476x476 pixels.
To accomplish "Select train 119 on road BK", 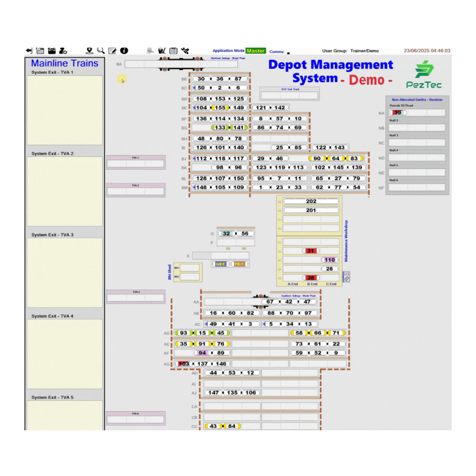I will click(279, 167).
